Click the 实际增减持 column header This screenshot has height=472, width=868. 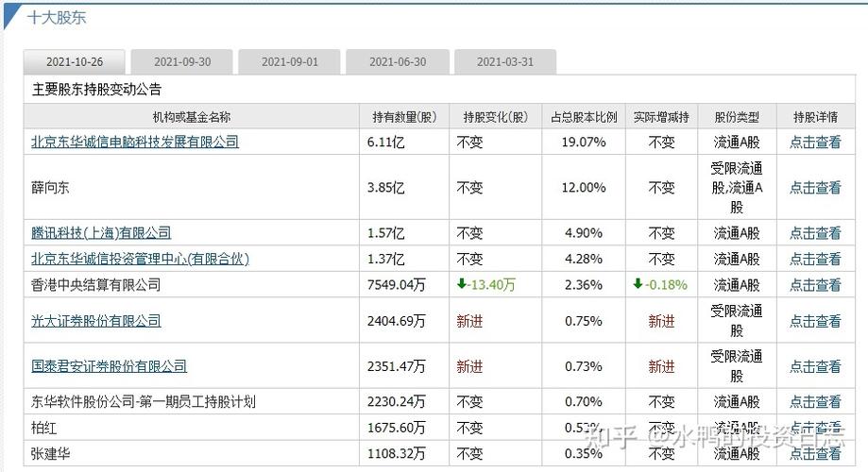click(x=661, y=117)
